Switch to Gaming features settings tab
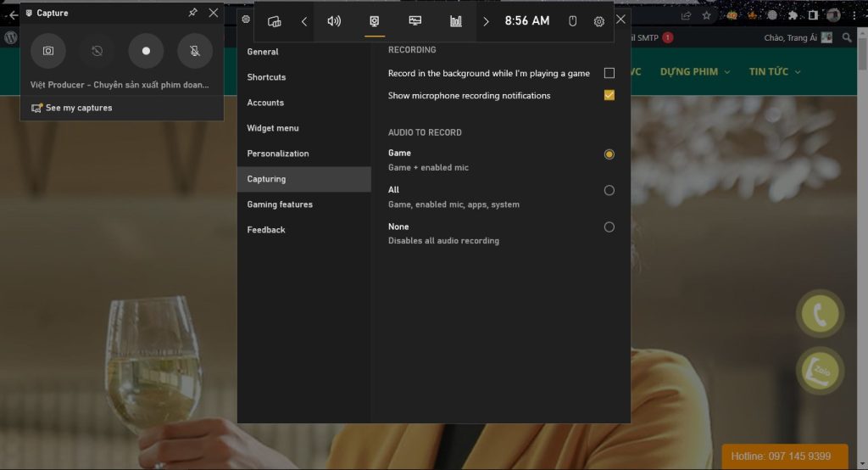 280,204
